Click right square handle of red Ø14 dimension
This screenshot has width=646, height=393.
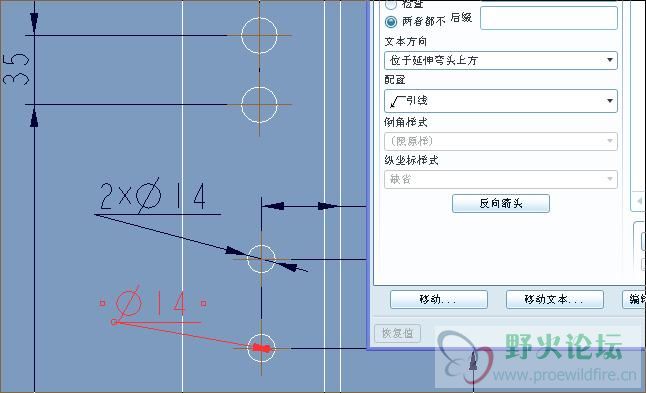(x=203, y=304)
